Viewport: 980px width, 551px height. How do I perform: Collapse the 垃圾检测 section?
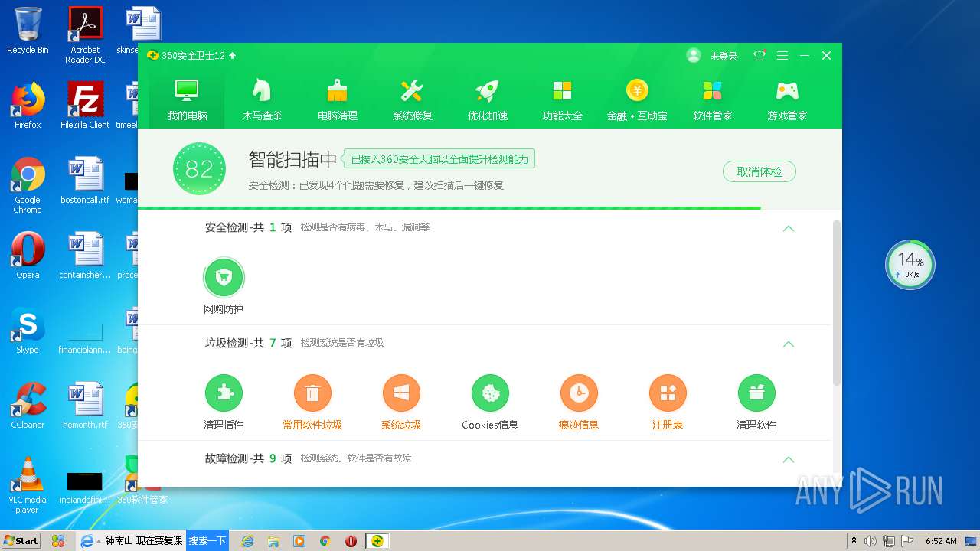tap(789, 344)
